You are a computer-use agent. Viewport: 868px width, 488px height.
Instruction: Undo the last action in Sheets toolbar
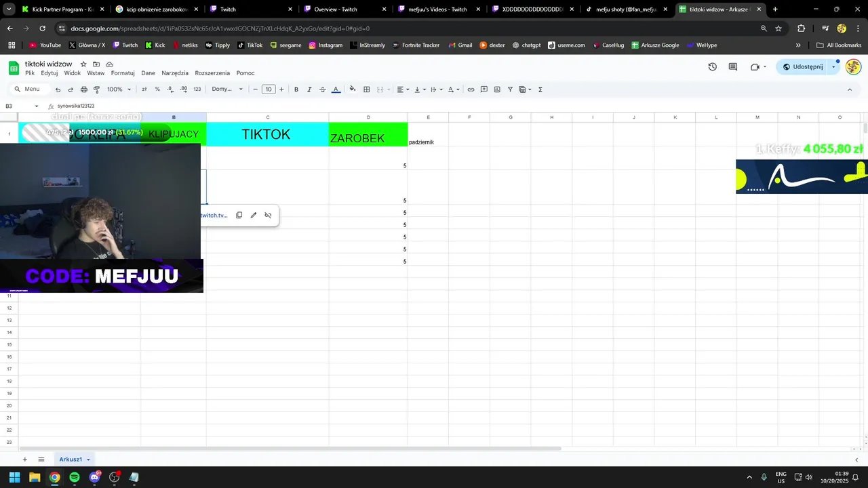tap(58, 89)
